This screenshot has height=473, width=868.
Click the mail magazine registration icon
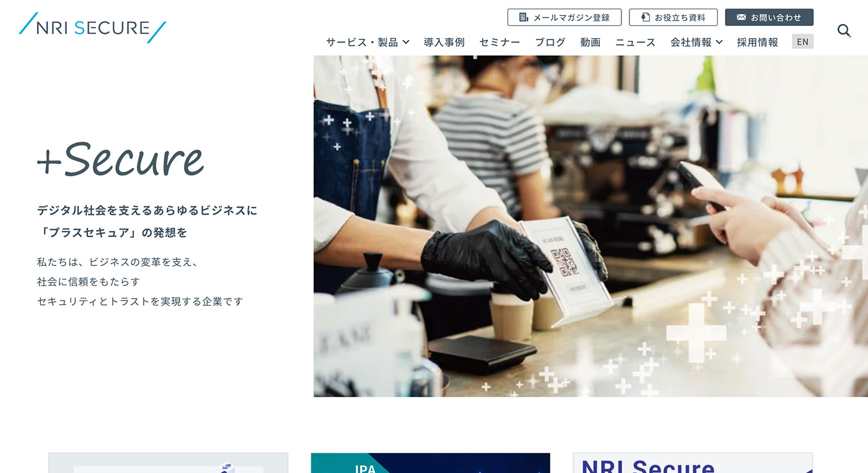[524, 17]
